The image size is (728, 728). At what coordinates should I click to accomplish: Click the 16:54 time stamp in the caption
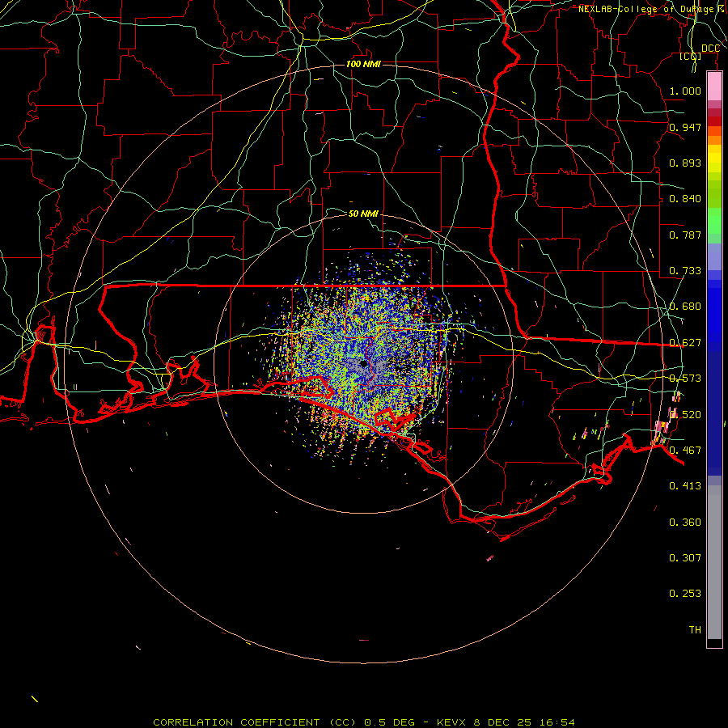tap(557, 722)
